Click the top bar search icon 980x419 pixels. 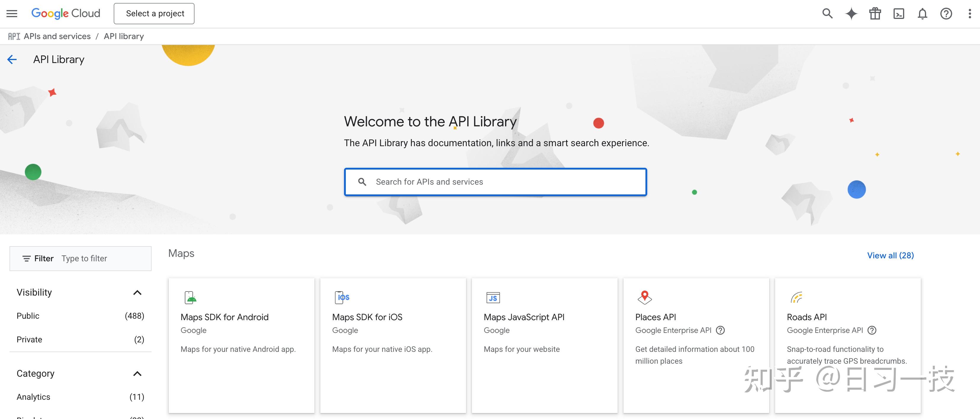click(x=827, y=14)
